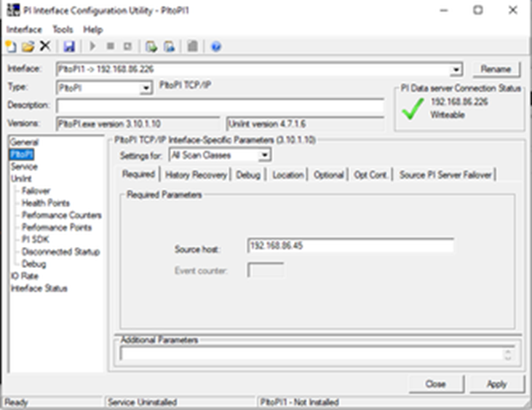This screenshot has height=410, width=532.
Task: Select Performance Counters tree item
Action: (62, 215)
